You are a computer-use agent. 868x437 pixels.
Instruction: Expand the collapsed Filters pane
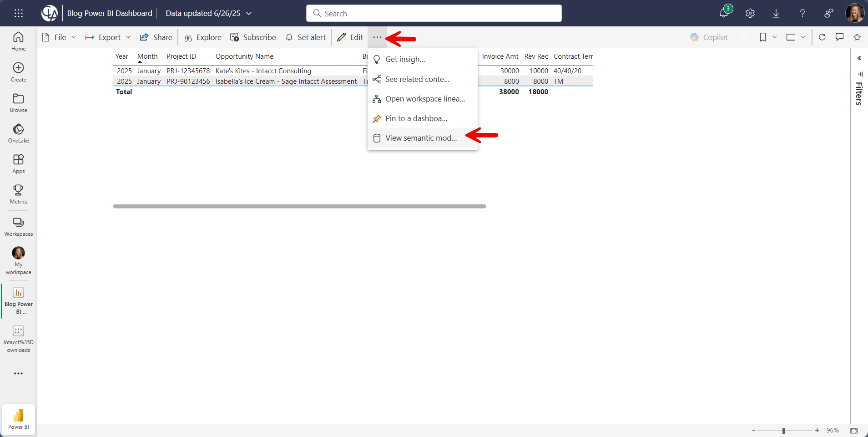click(859, 58)
